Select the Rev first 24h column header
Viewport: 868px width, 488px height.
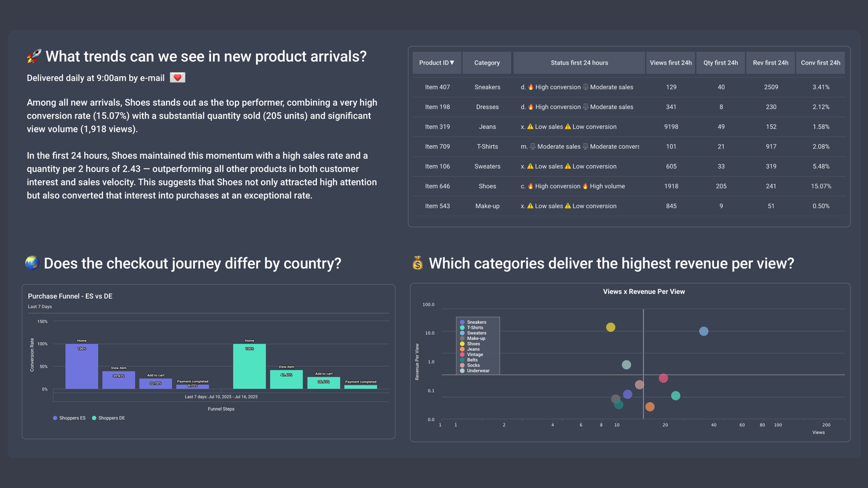[770, 63]
